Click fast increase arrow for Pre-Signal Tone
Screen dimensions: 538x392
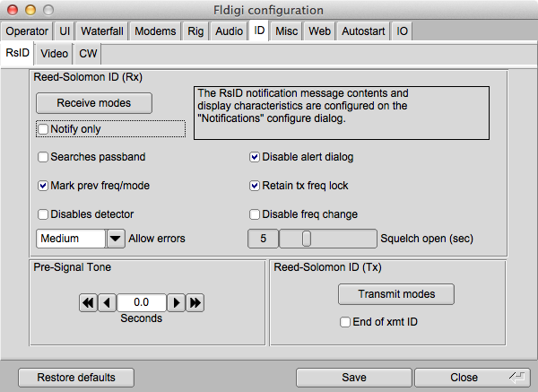point(195,303)
